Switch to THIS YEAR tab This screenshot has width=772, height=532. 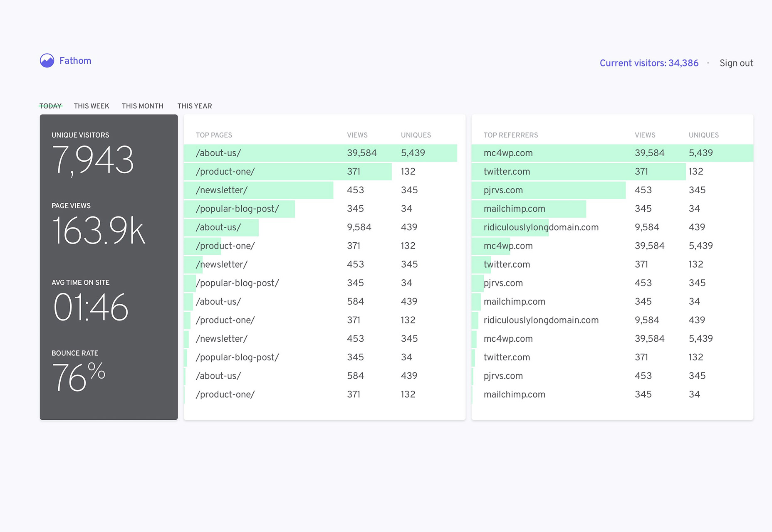[195, 106]
